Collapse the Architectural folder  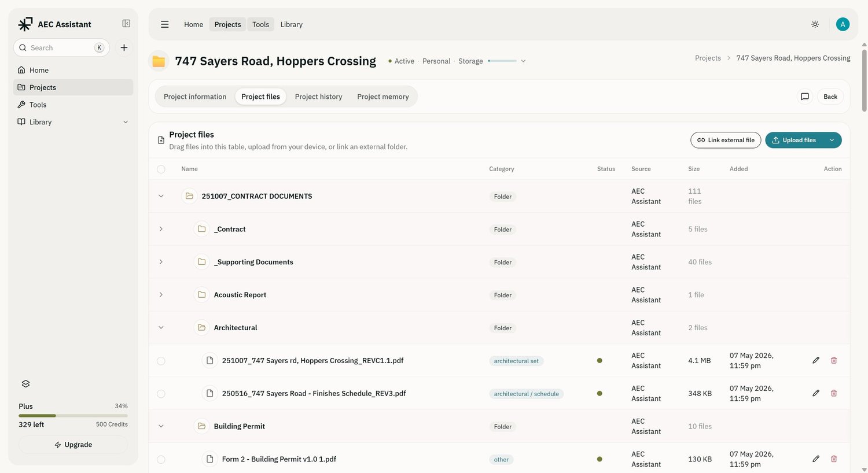click(x=161, y=328)
